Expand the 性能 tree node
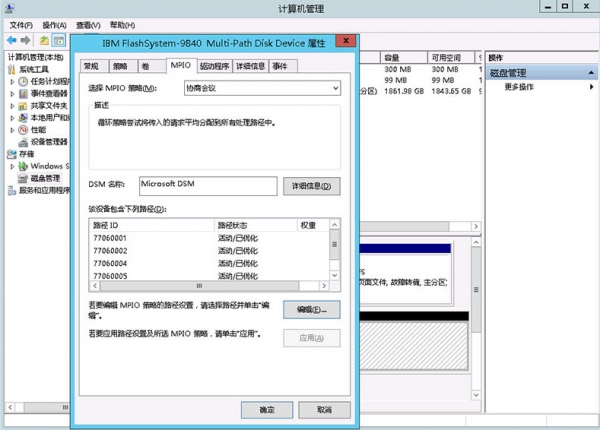The height and width of the screenshot is (430, 600). click(x=12, y=130)
